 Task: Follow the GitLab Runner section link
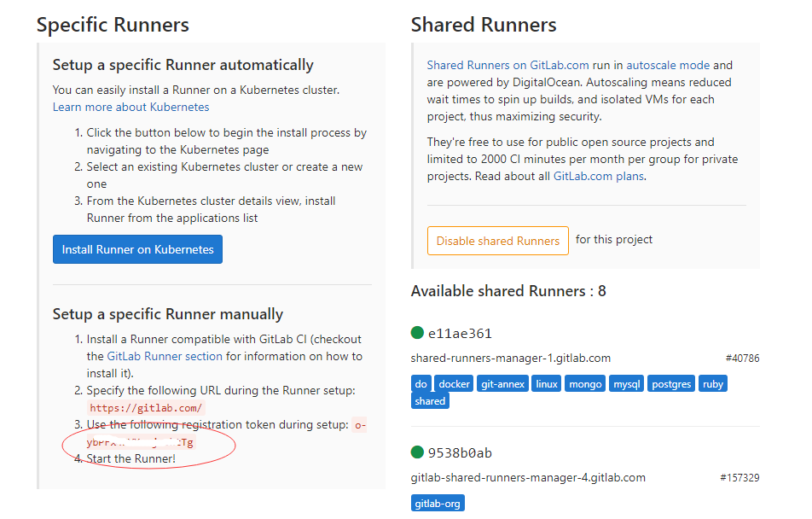coord(165,356)
